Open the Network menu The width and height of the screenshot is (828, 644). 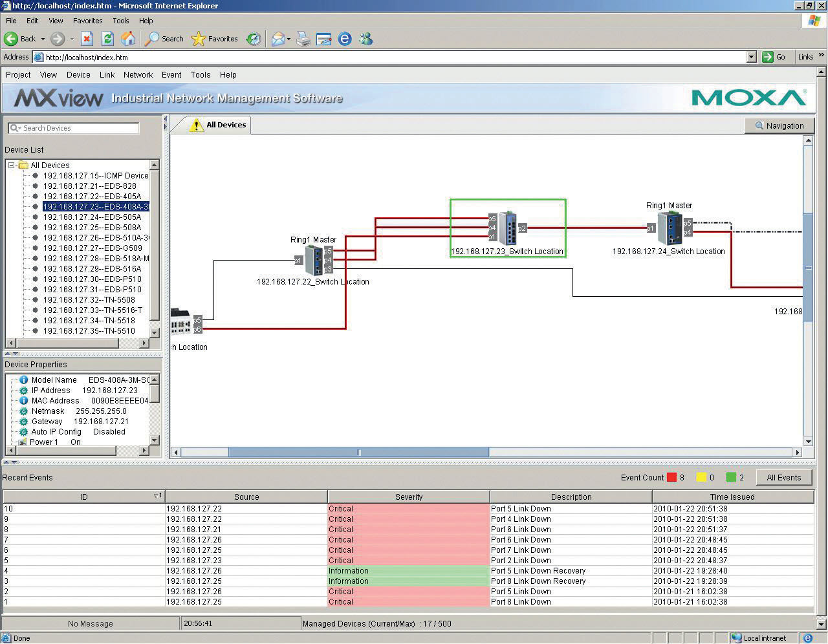(x=138, y=75)
